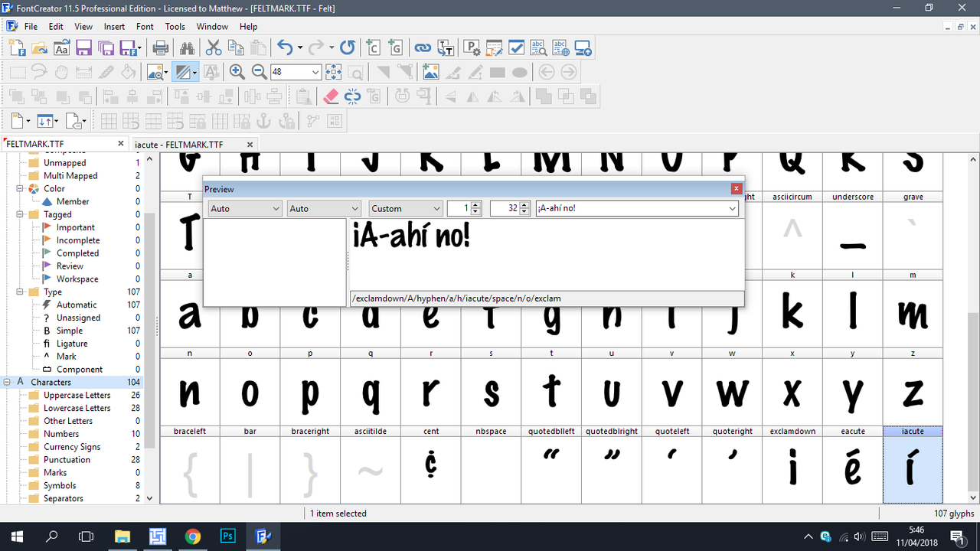The height and width of the screenshot is (551, 980).
Task: Select the eacute glyph cell
Action: [853, 465]
